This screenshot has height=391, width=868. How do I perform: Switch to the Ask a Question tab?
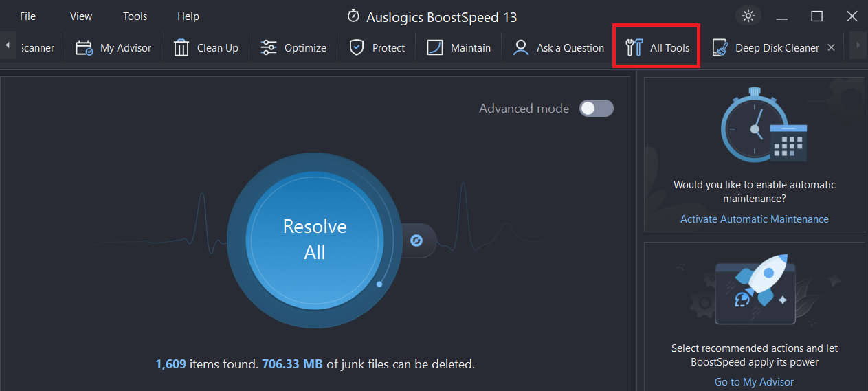pos(558,47)
